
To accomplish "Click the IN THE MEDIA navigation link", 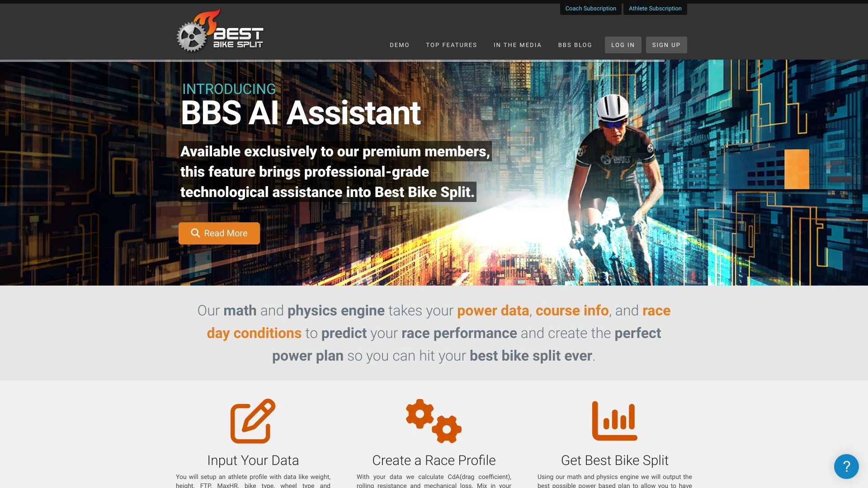I will [x=518, y=45].
